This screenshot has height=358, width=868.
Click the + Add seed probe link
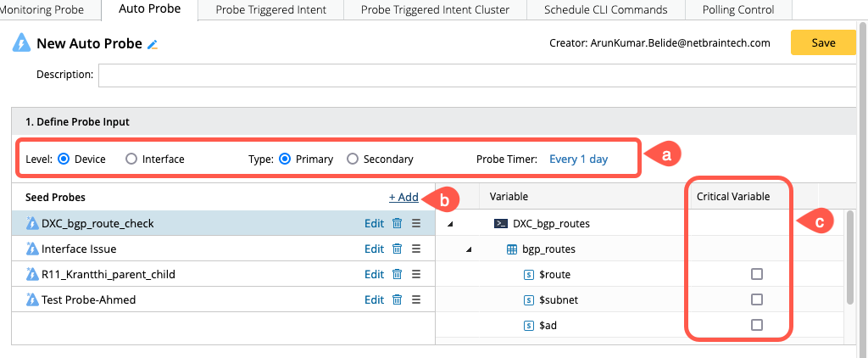(x=403, y=197)
